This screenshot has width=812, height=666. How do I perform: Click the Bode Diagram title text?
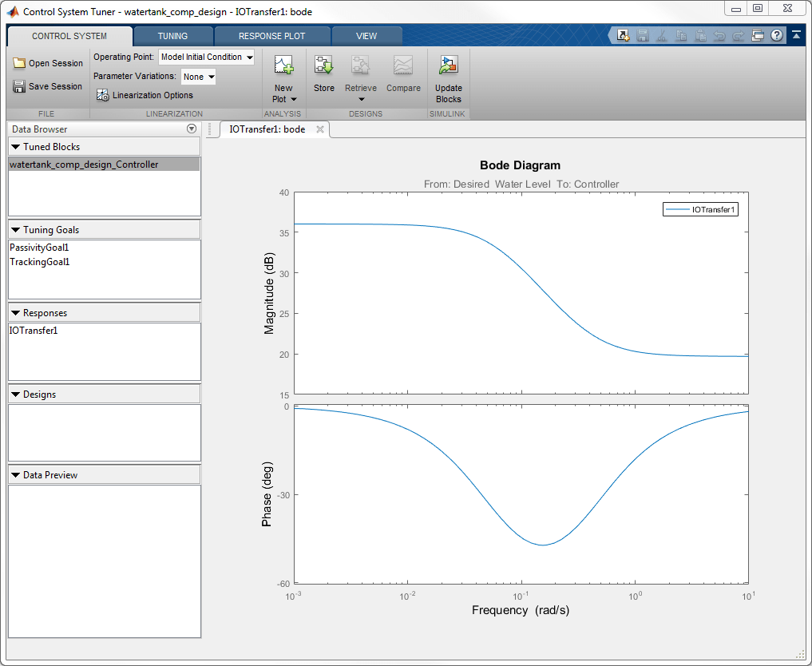[x=520, y=165]
